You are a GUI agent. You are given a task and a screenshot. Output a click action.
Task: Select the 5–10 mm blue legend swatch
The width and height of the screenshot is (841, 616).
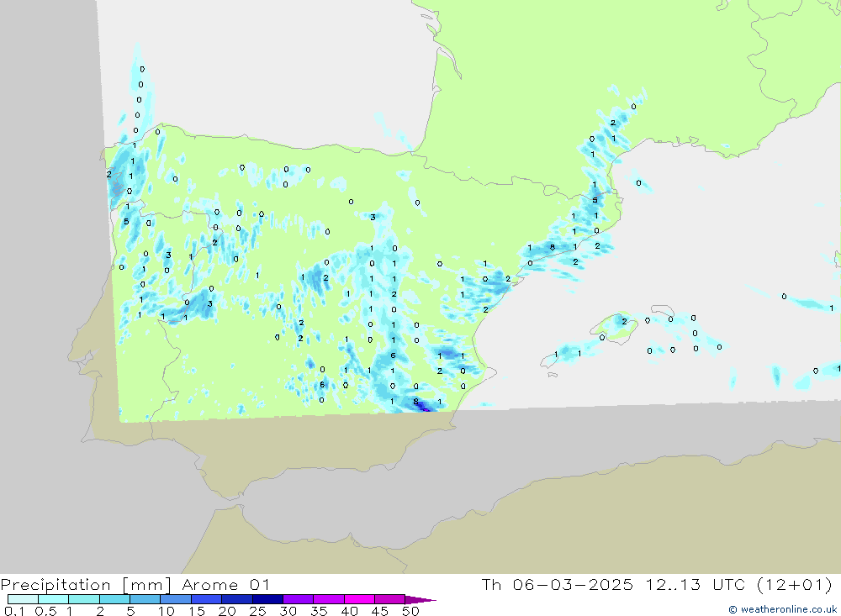coord(145,599)
